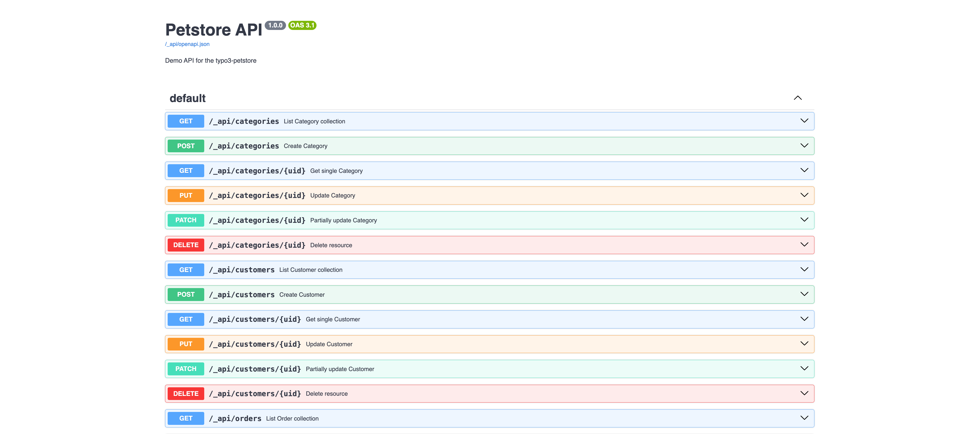Click 'List Order collection' summary text
Screen dimensions: 980x434
click(x=292, y=419)
